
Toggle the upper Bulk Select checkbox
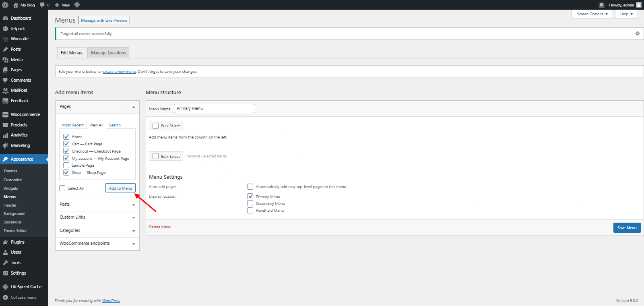pyautogui.click(x=156, y=126)
